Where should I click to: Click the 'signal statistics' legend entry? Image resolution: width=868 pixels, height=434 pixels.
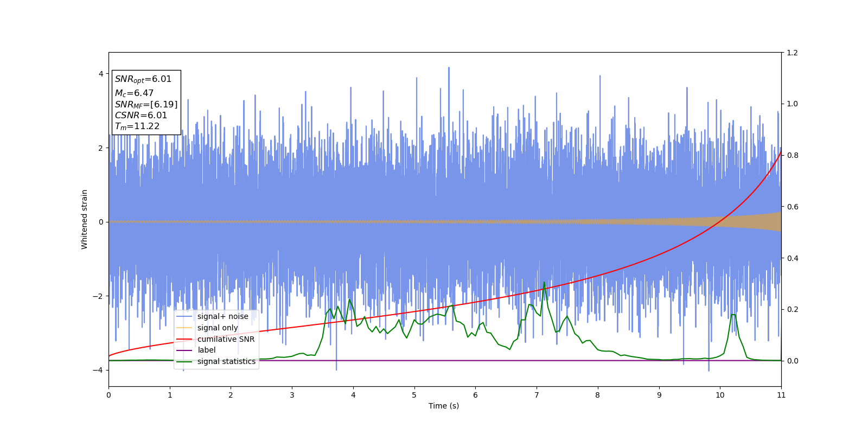point(216,361)
